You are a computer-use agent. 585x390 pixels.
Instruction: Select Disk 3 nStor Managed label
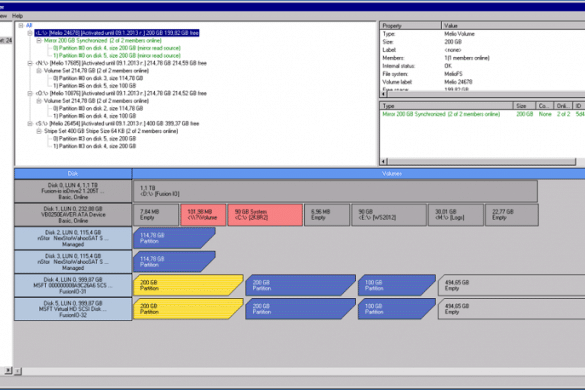coord(73,262)
